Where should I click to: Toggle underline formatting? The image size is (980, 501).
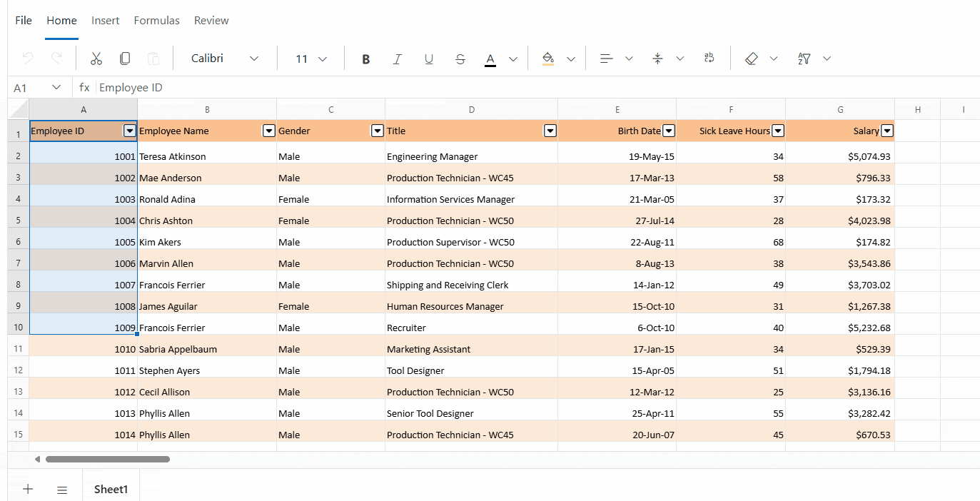click(x=429, y=59)
